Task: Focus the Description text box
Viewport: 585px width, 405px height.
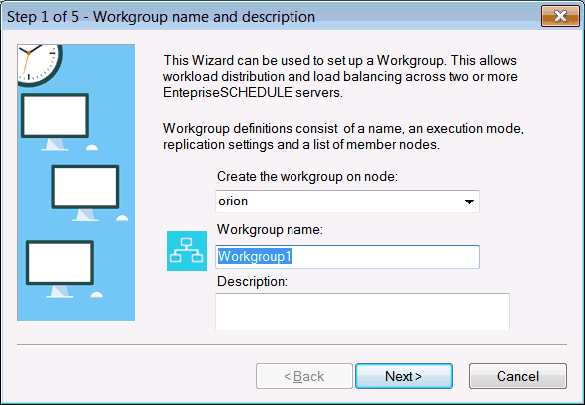Action: (362, 311)
